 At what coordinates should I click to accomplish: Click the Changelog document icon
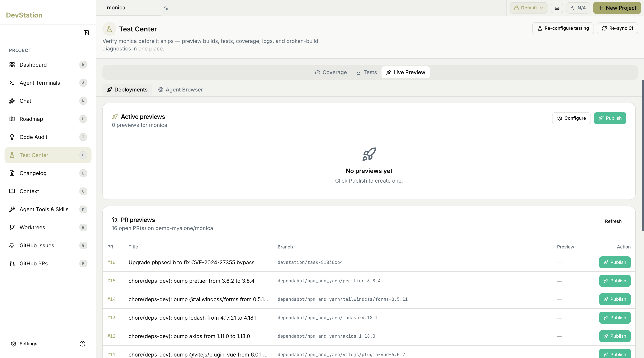tap(12, 173)
